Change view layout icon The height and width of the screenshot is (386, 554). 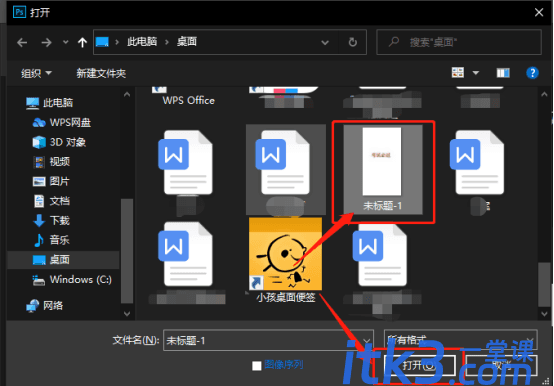(458, 73)
